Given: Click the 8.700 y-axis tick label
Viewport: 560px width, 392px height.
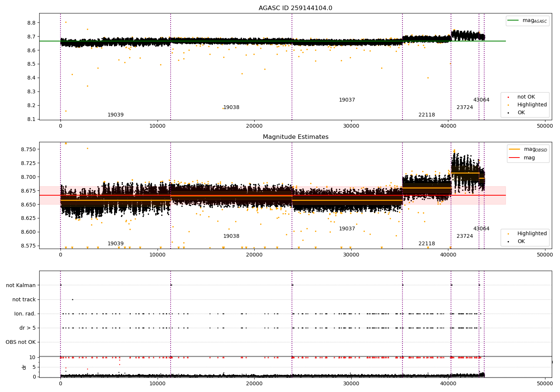Looking at the screenshot, I should pos(28,177).
